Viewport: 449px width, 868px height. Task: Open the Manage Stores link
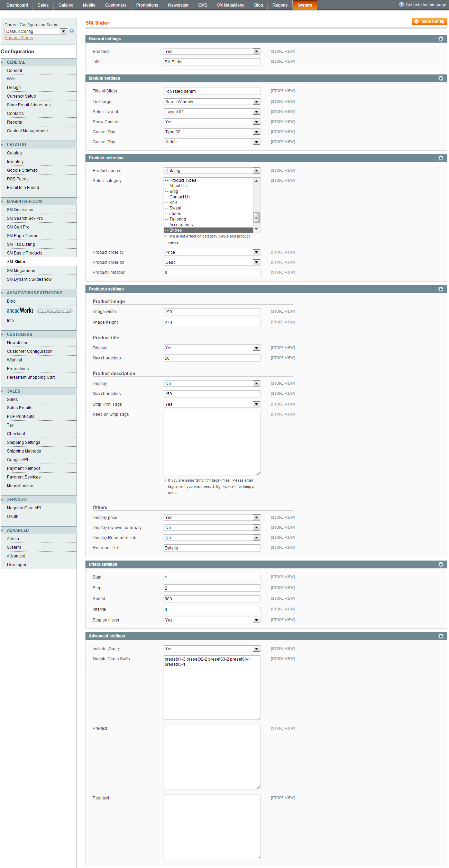point(19,38)
